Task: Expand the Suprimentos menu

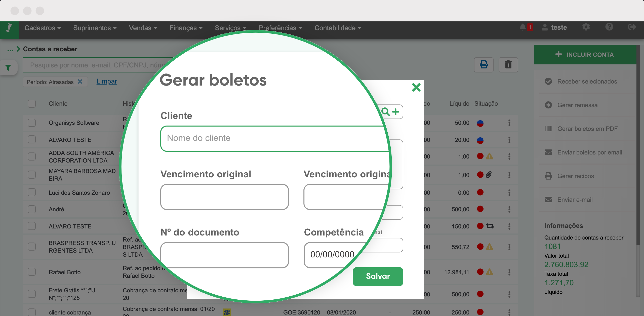Action: [95, 28]
